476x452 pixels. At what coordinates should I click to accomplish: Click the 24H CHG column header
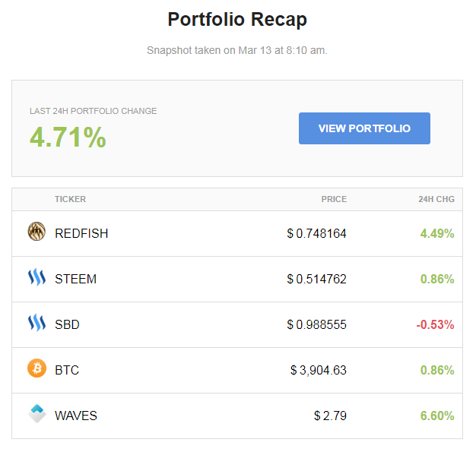pos(436,199)
